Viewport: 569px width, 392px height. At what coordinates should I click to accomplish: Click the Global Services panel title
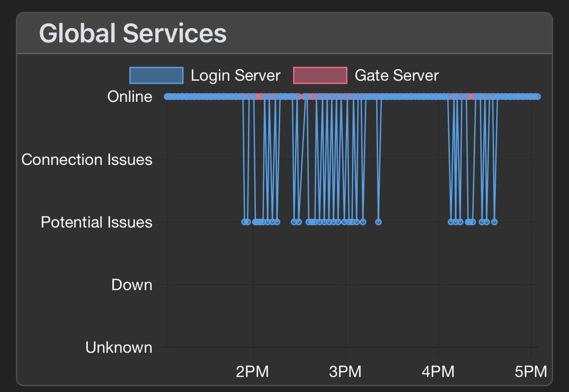[x=133, y=34]
